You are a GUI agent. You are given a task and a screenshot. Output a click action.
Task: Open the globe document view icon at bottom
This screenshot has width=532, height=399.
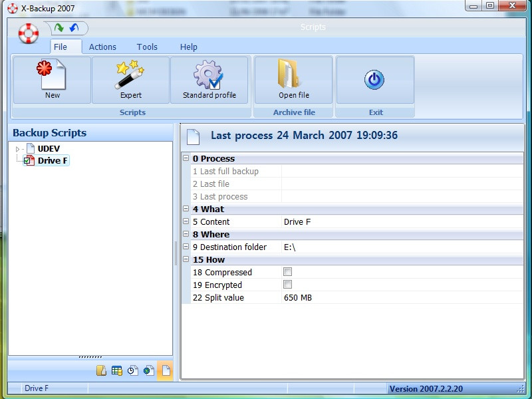pyautogui.click(x=148, y=370)
